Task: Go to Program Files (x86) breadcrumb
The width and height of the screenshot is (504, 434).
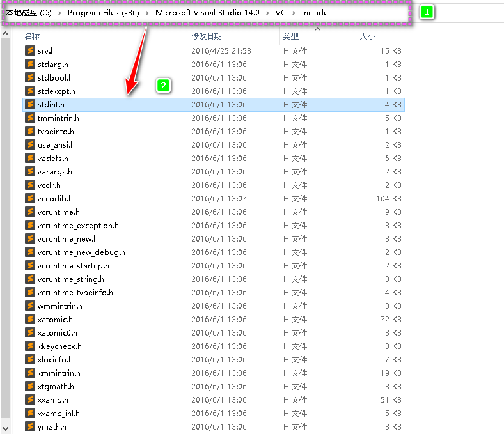Action: tap(104, 13)
